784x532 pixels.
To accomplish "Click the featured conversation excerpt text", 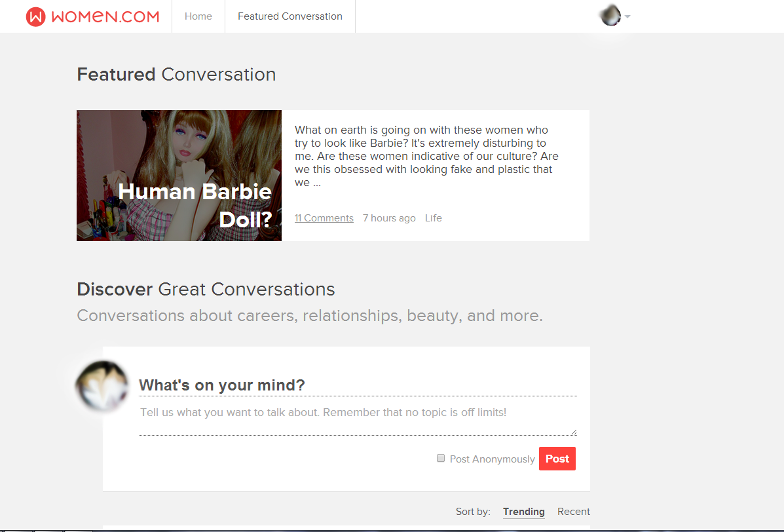I will (426, 156).
